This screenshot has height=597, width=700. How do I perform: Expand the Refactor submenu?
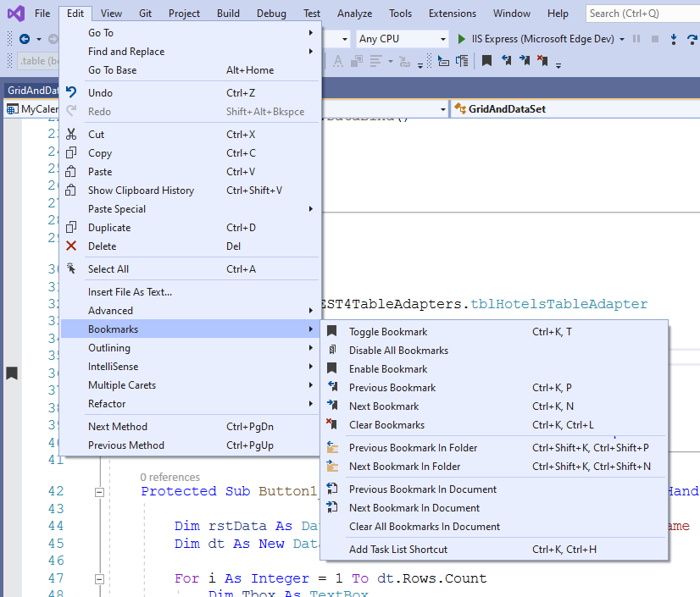coord(191,404)
